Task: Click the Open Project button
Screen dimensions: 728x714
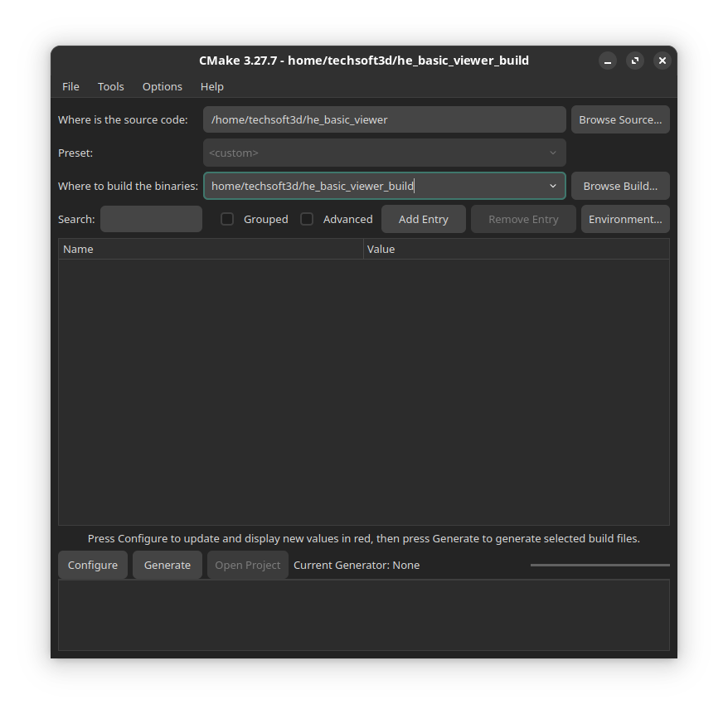Action: click(x=247, y=565)
